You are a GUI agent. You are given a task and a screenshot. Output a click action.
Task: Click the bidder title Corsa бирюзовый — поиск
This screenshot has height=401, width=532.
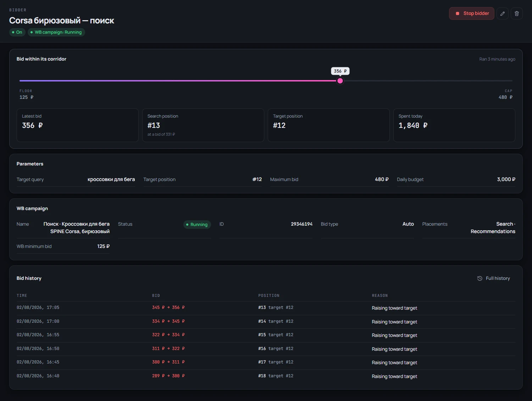(x=62, y=21)
